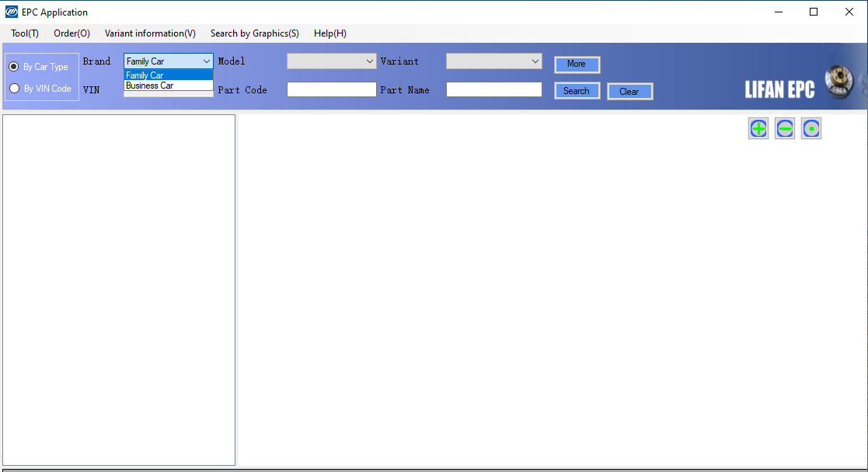Minimize the EPC Application window
868x472 pixels.
pyautogui.click(x=779, y=12)
